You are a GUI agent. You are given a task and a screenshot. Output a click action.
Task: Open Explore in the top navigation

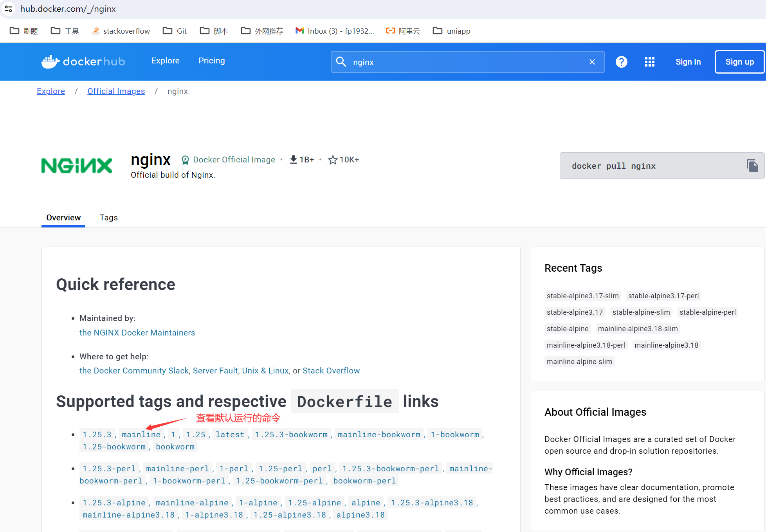tap(166, 61)
